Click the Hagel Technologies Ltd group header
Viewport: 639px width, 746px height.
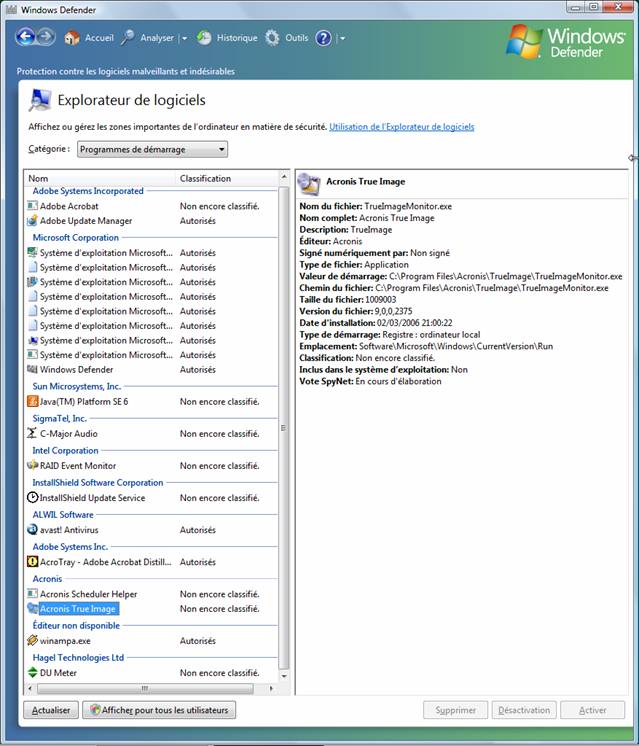pos(78,658)
